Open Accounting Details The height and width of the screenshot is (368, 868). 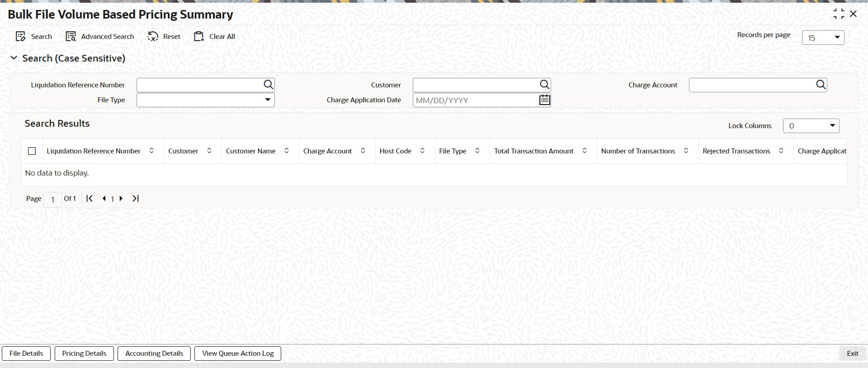click(154, 354)
